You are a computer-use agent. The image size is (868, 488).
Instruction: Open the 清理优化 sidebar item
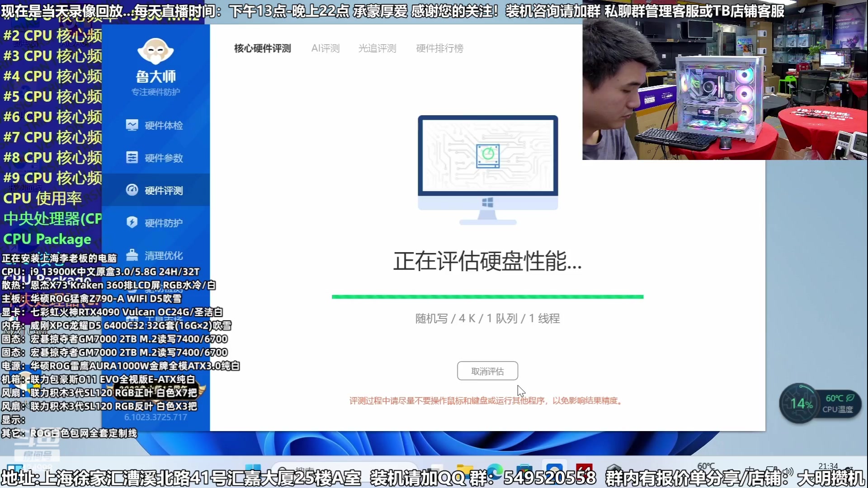(x=156, y=255)
